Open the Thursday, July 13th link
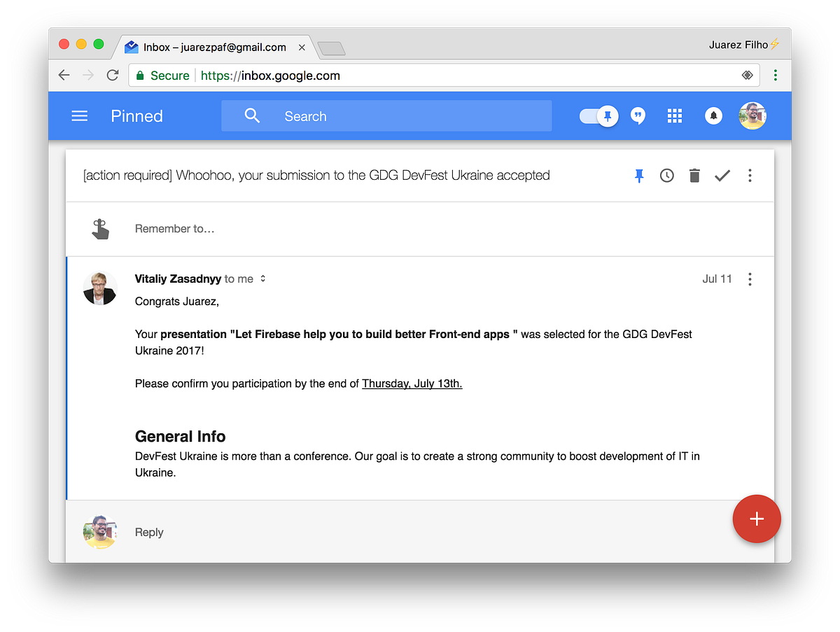The height and width of the screenshot is (632, 840). pyautogui.click(x=412, y=384)
